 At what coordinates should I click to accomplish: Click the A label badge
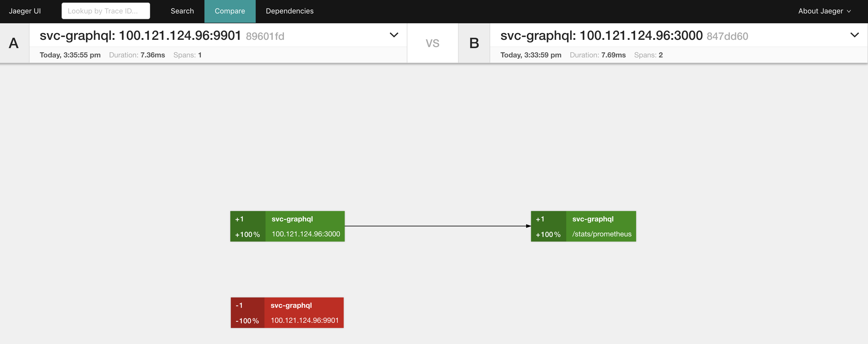(x=14, y=43)
